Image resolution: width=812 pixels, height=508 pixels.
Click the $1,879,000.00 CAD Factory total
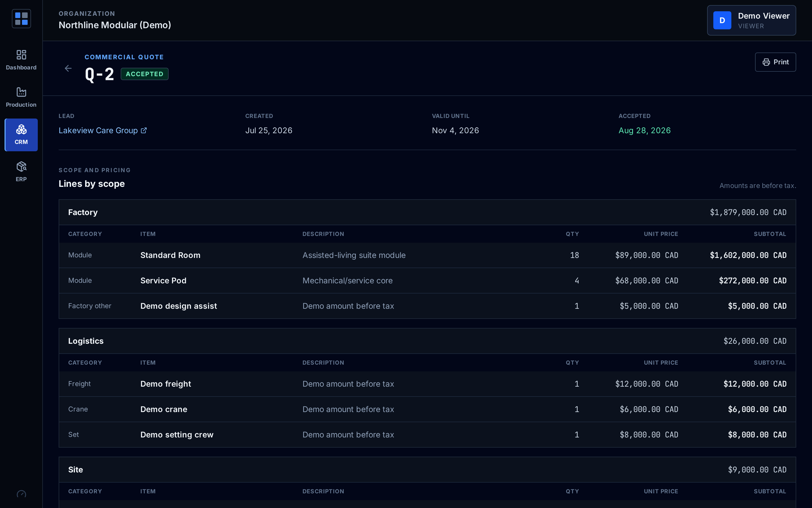(x=748, y=212)
